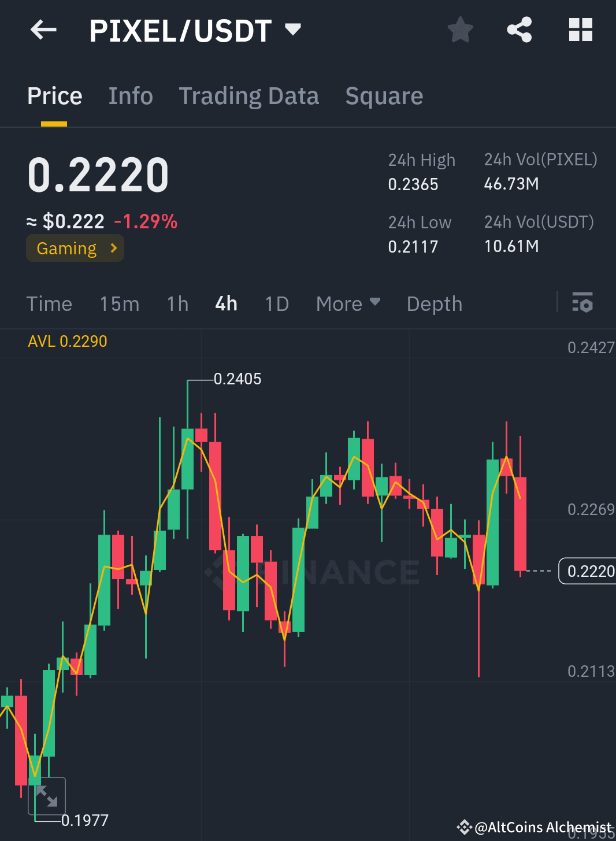Click the Time chart option
This screenshot has height=841, width=616.
(49, 303)
